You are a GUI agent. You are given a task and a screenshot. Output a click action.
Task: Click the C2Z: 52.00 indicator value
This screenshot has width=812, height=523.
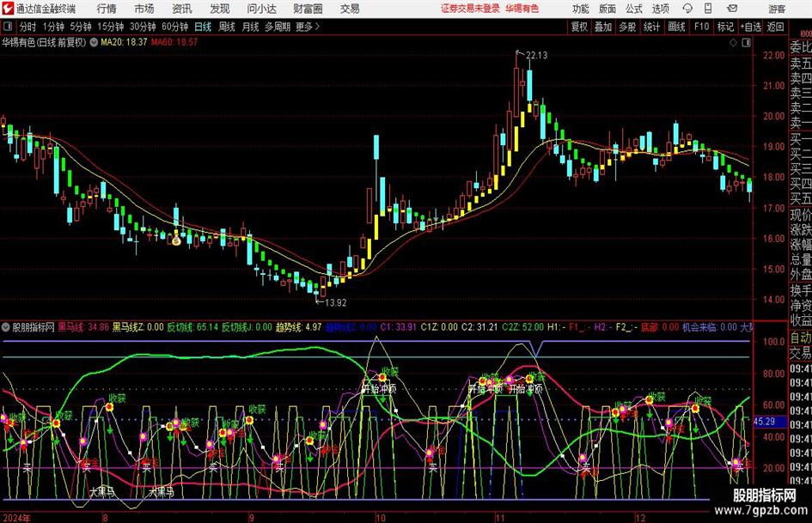523,327
